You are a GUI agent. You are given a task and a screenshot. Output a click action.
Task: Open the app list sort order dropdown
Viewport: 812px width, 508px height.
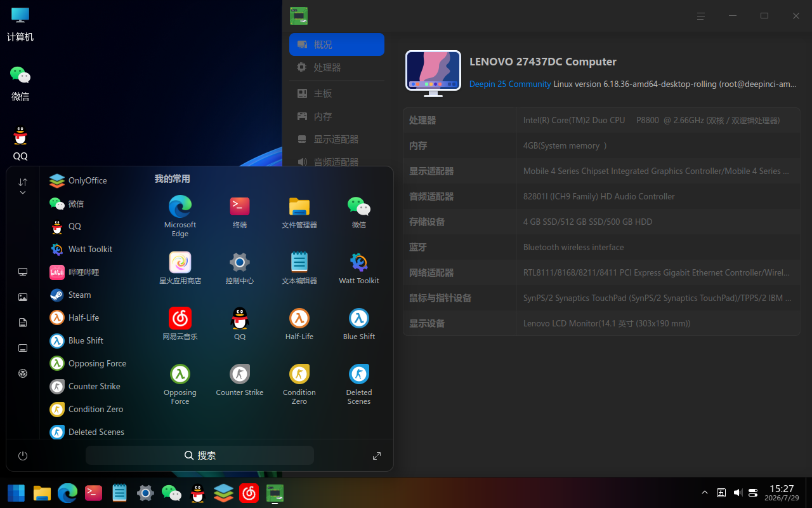23,186
